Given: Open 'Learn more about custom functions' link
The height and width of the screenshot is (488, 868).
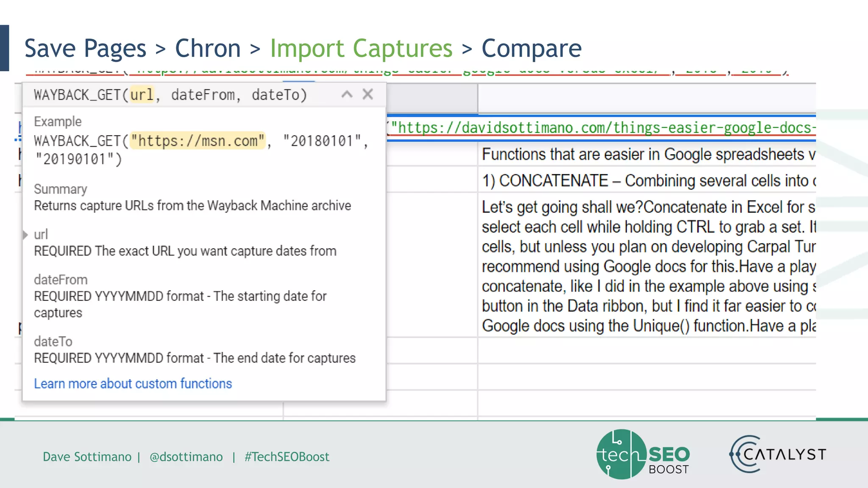Looking at the screenshot, I should click(x=133, y=383).
